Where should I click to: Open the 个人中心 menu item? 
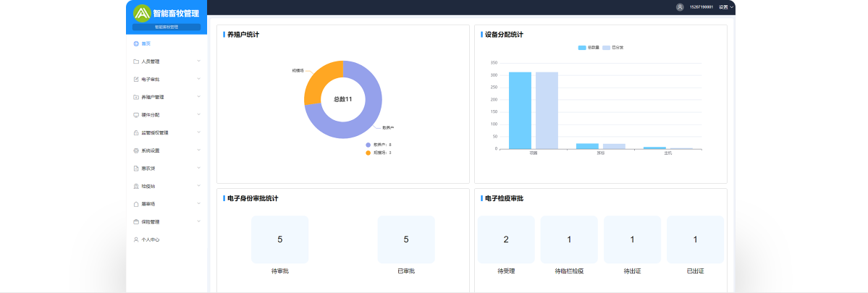point(151,239)
